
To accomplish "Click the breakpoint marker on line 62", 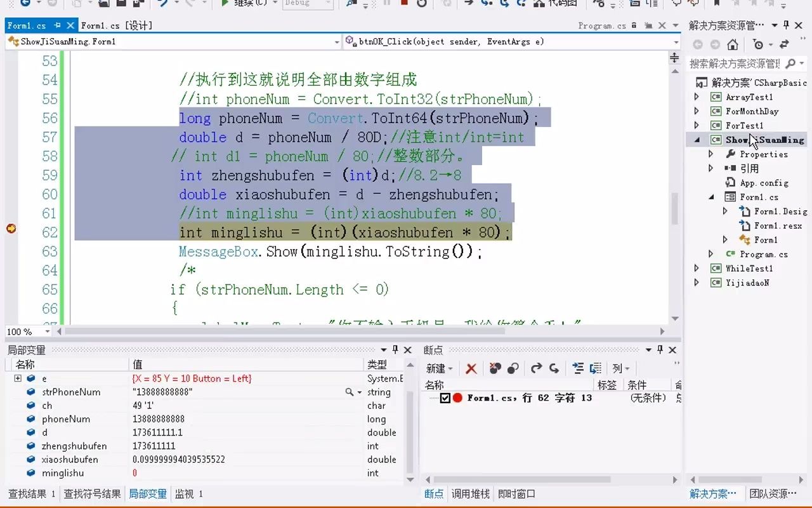I will click(x=11, y=229).
